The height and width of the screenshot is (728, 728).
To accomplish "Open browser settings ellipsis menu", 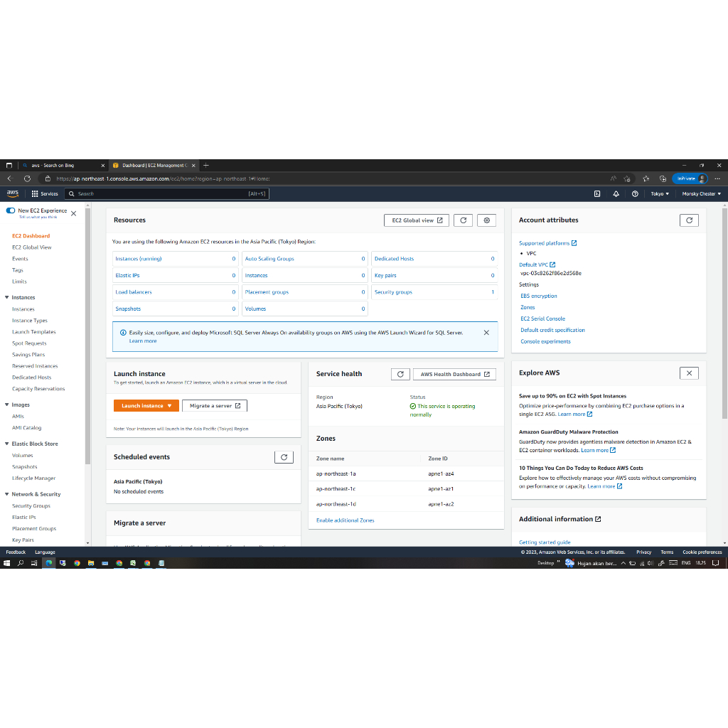I will click(x=717, y=178).
